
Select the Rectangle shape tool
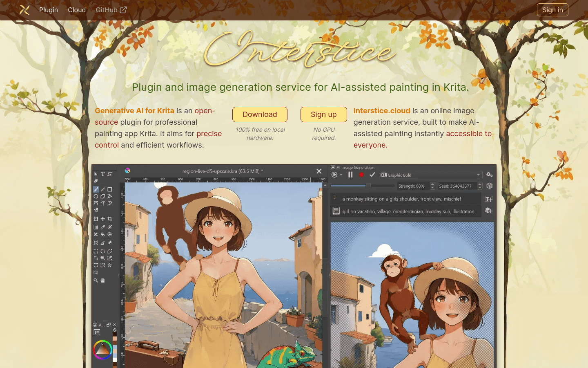click(109, 189)
